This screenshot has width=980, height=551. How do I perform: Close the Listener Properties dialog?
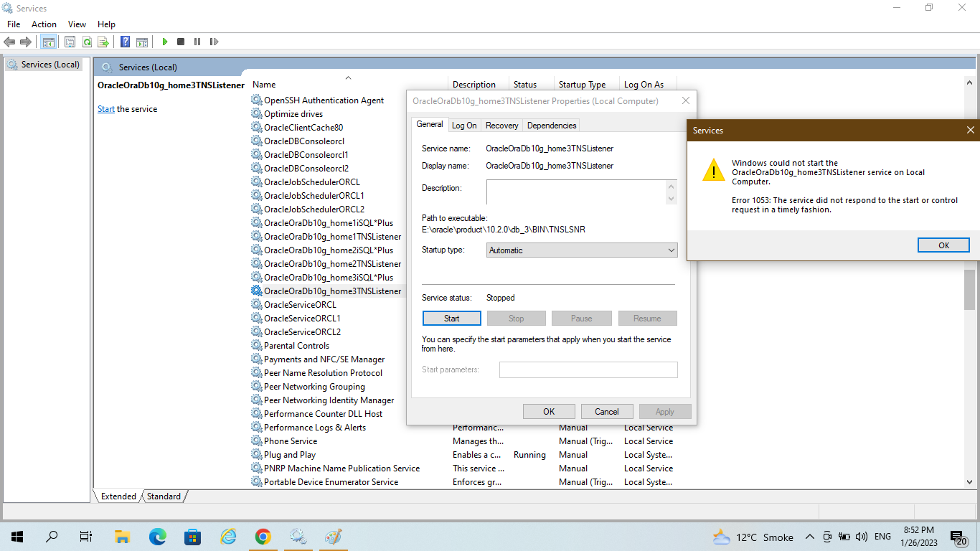(x=686, y=101)
